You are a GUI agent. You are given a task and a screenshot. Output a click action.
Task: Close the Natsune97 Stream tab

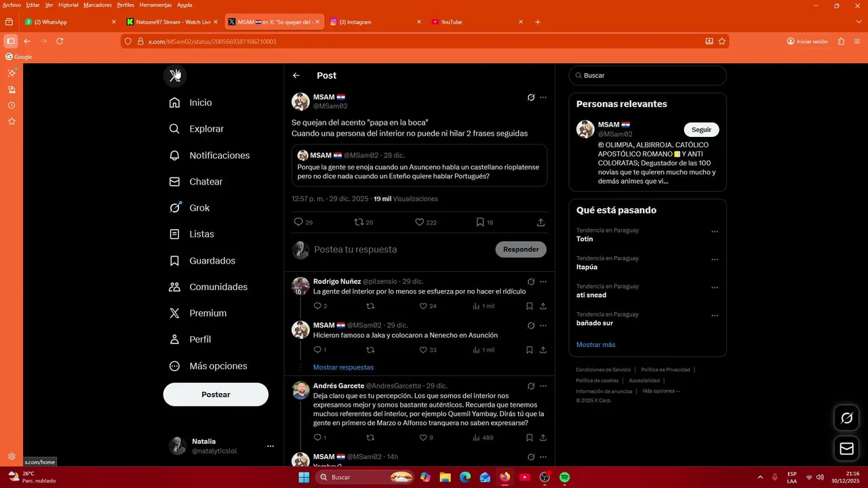(x=216, y=22)
